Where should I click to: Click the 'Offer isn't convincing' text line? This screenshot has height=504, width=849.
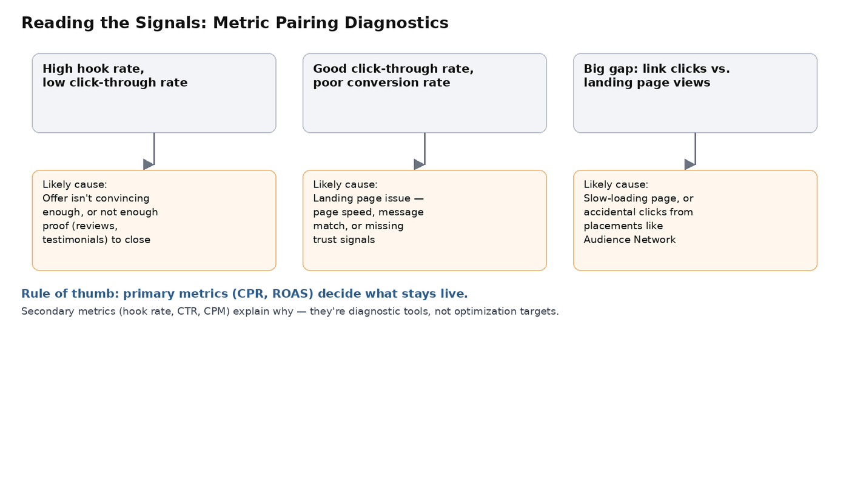pyautogui.click(x=96, y=198)
